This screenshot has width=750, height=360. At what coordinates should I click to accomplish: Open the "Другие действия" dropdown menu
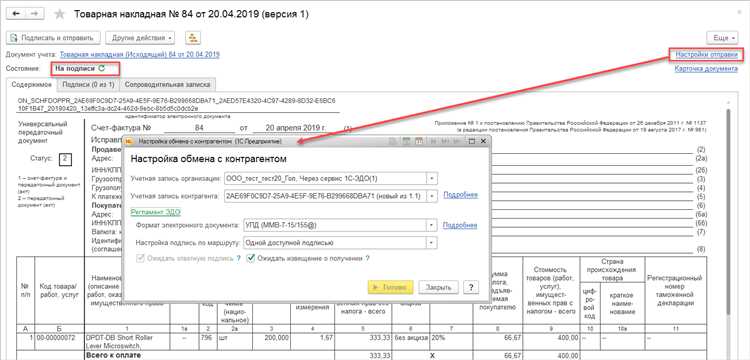pos(140,38)
